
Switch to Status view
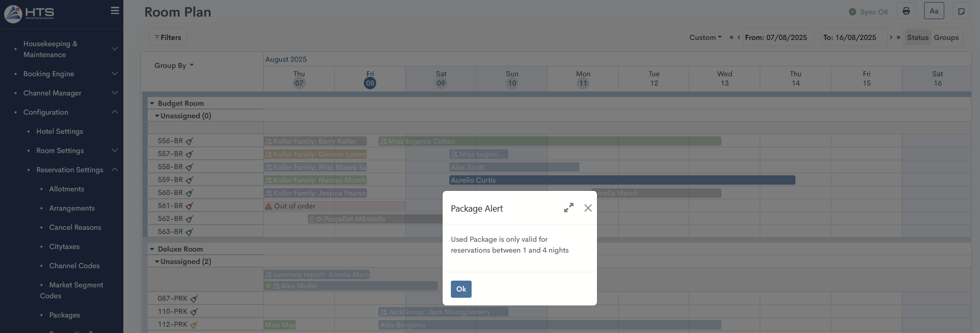pos(917,37)
